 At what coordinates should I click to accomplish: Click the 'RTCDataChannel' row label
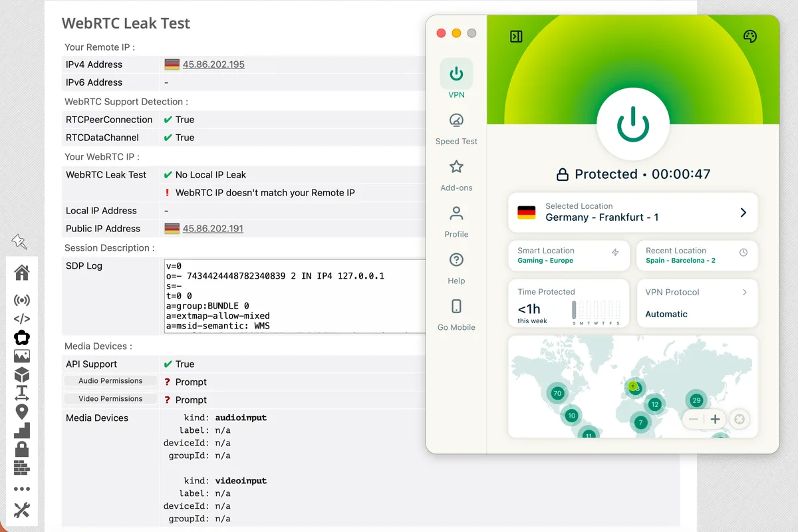click(x=102, y=138)
